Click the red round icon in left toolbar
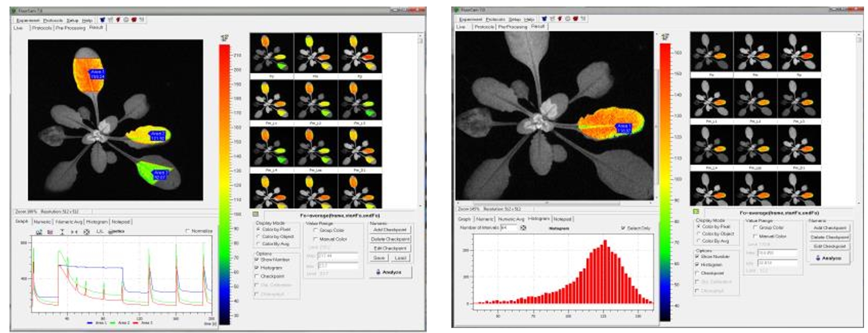868x333 pixels. coord(134,20)
